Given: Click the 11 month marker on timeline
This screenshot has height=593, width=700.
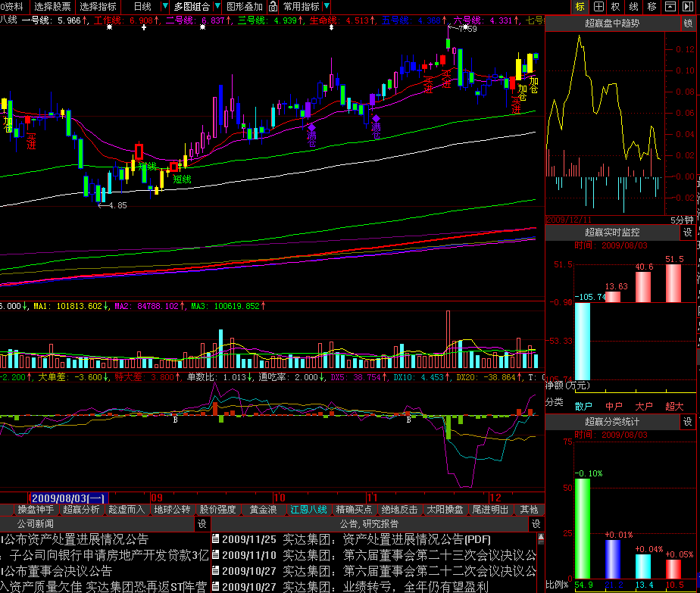Looking at the screenshot, I should [371, 498].
